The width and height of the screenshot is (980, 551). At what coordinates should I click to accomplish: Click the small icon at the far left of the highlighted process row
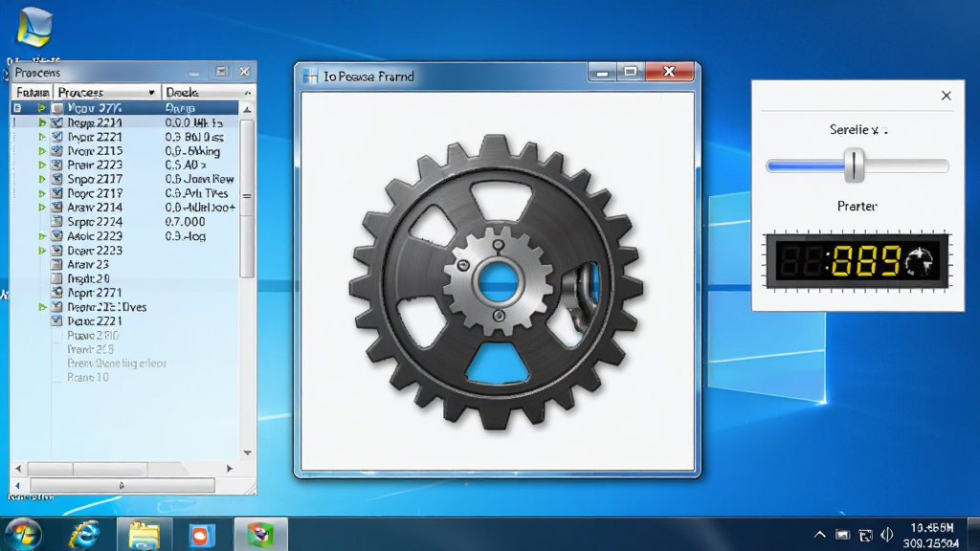click(17, 108)
